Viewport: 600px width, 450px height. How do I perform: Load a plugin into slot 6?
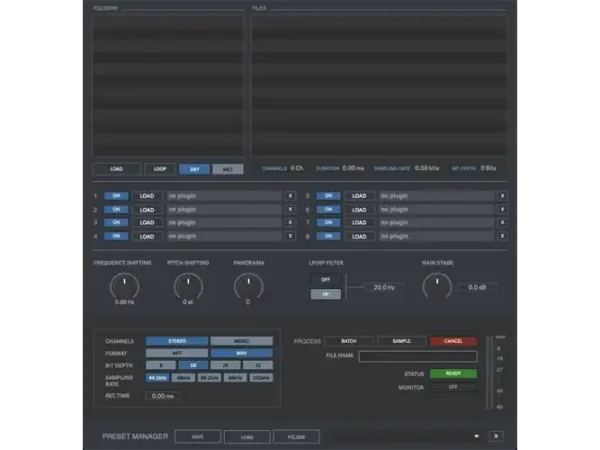359,209
